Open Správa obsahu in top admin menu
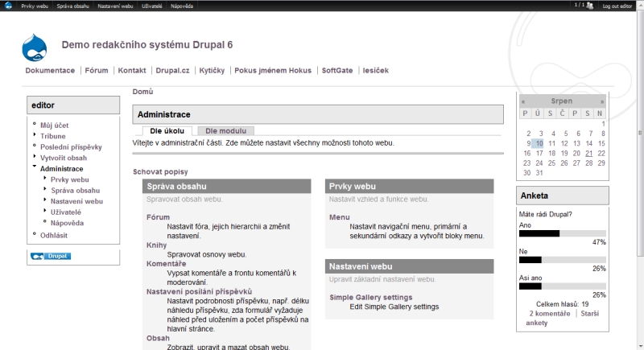 point(72,6)
